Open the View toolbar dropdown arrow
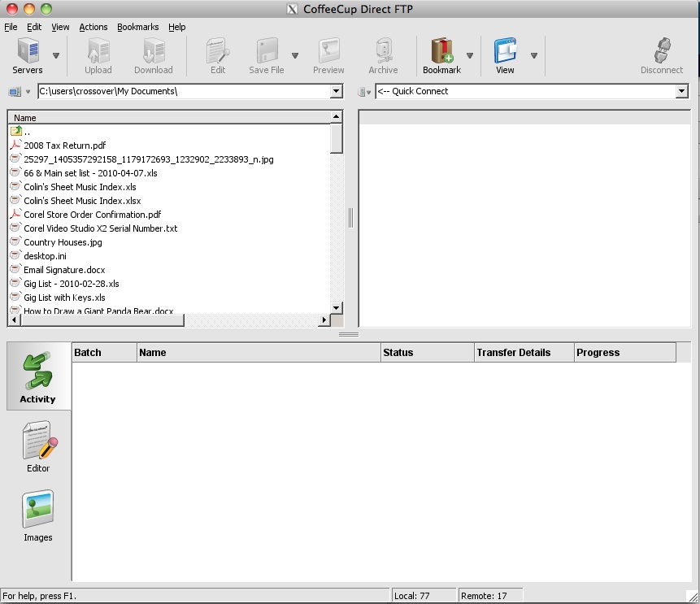The height and width of the screenshot is (604, 700). tap(534, 57)
